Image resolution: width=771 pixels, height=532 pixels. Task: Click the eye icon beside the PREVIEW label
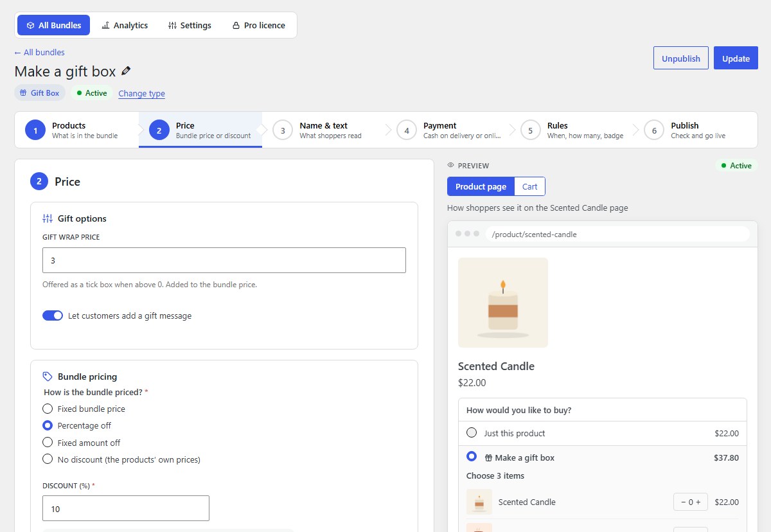point(450,166)
